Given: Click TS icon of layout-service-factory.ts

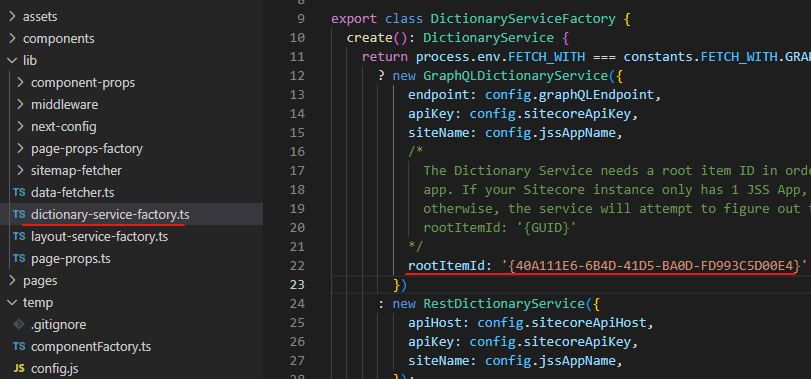Looking at the screenshot, I should click(19, 237).
